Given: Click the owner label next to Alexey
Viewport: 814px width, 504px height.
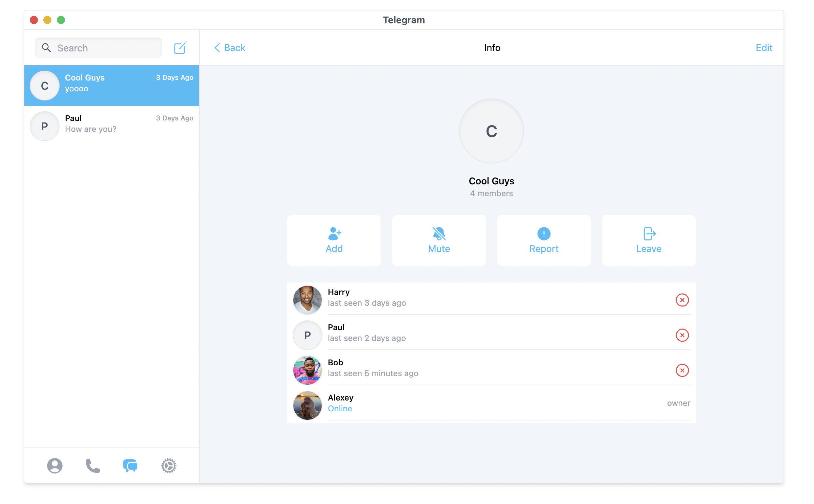Looking at the screenshot, I should [x=679, y=403].
